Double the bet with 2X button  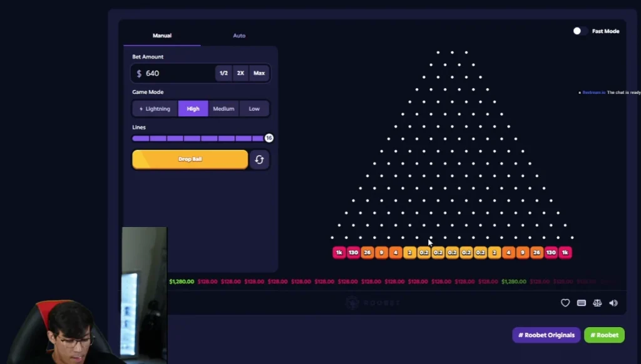[240, 73]
